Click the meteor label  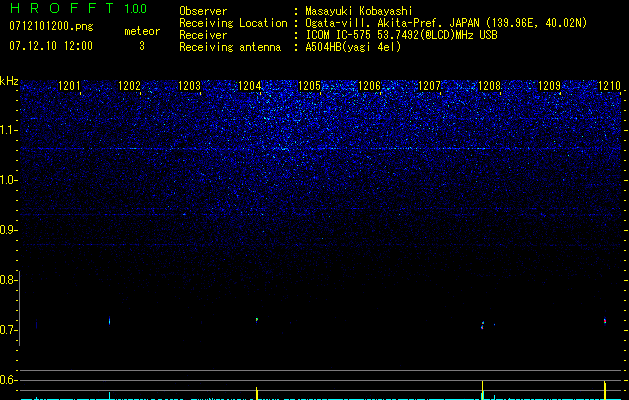coord(142,31)
